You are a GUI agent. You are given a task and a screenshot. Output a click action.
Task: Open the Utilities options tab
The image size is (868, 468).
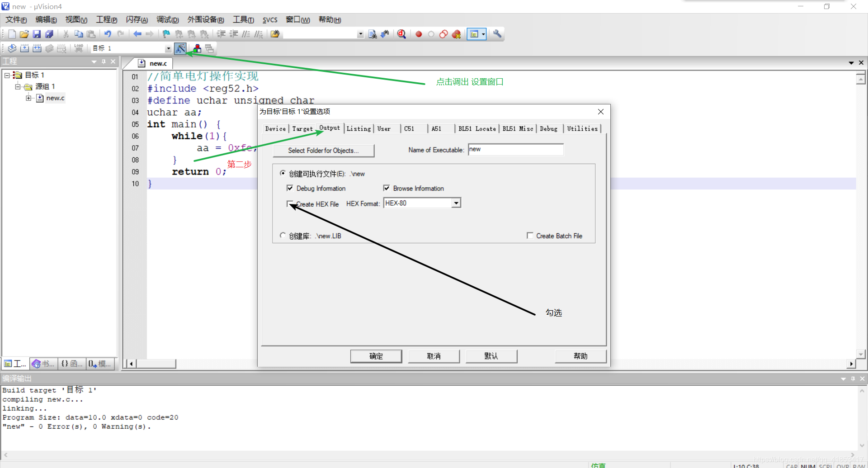[x=582, y=129]
